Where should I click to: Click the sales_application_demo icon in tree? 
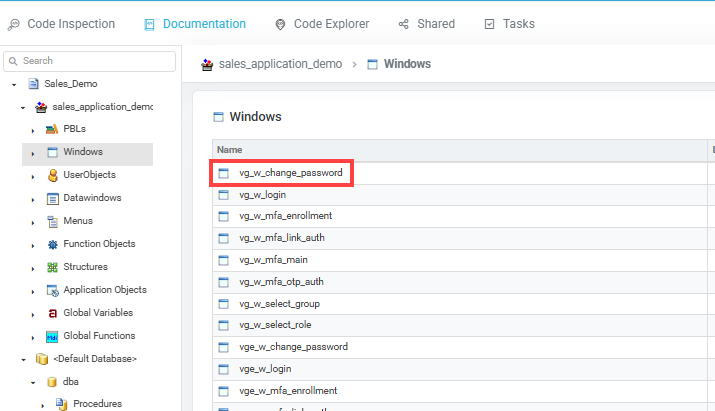41,107
